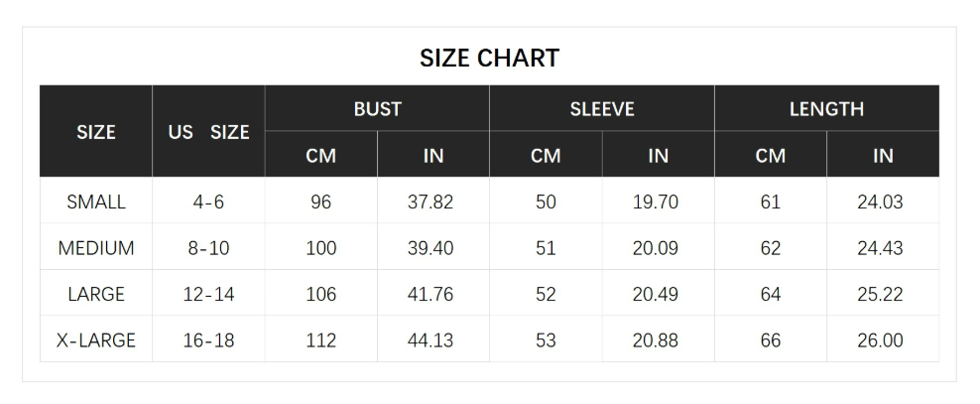Click the X-LARGE size row label
The height and width of the screenshot is (404, 980).
click(x=96, y=340)
